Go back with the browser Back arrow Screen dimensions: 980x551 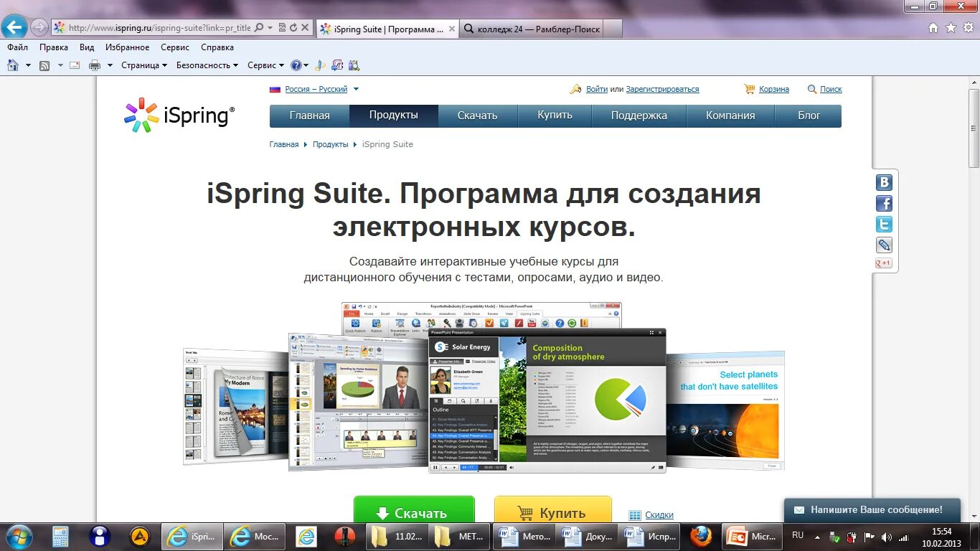click(x=14, y=28)
